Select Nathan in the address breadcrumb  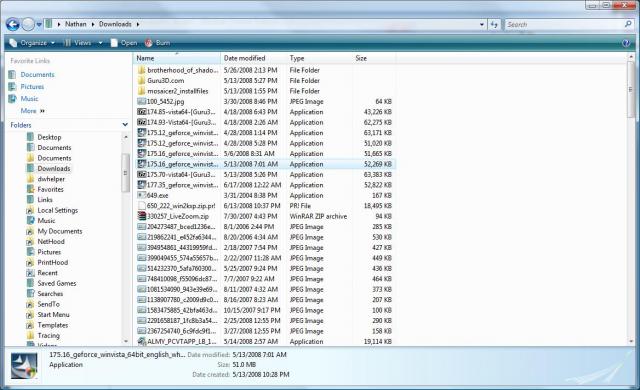click(x=76, y=24)
